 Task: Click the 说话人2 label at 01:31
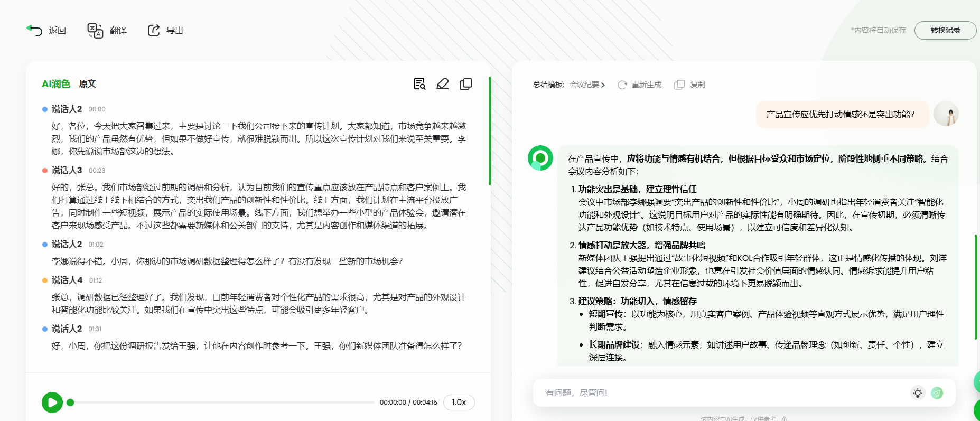coord(67,329)
